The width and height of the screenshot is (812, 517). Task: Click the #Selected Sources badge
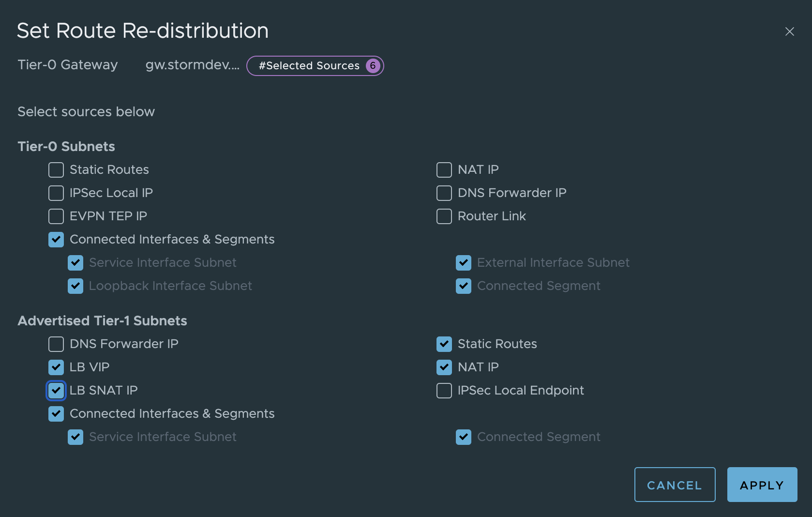(x=315, y=66)
